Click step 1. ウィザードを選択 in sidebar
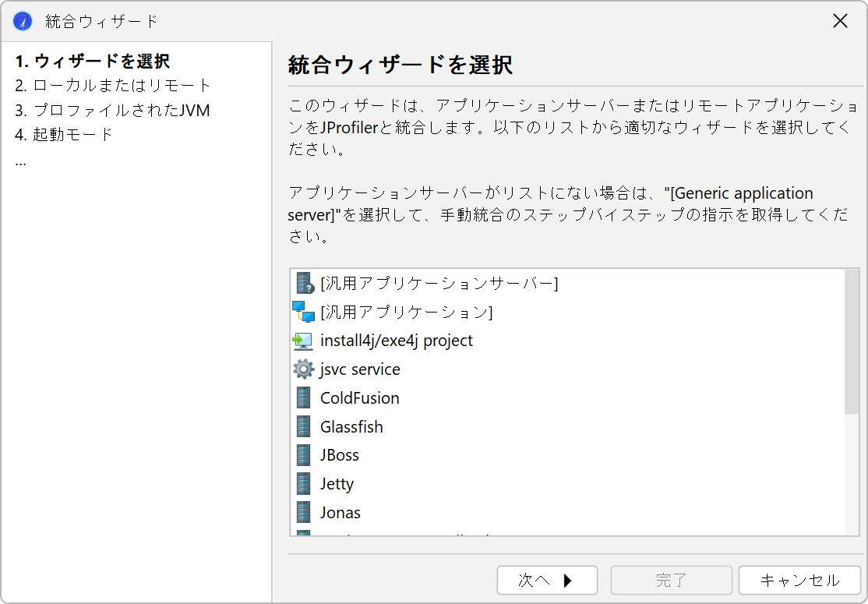This screenshot has height=604, width=868. 93,61
